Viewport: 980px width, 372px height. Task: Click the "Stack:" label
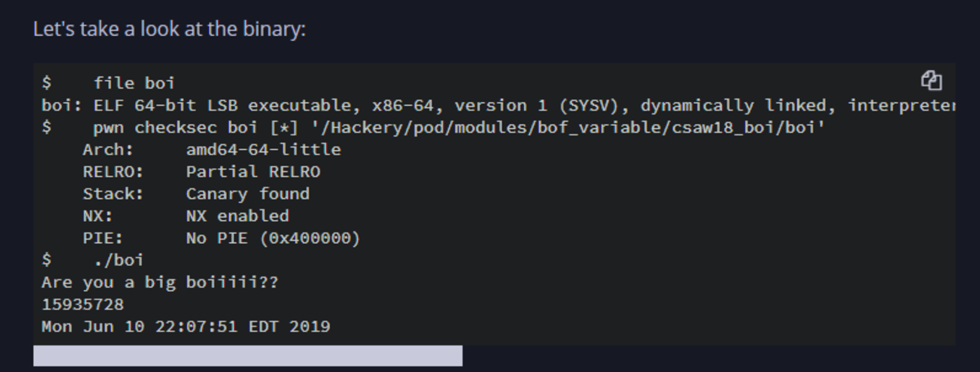[x=113, y=194]
